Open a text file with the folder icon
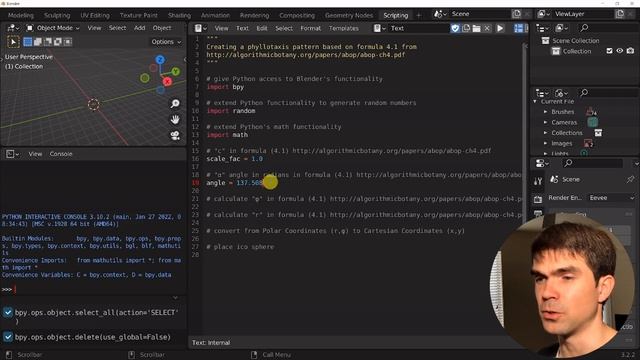This screenshot has width=640, height=360. [476, 28]
